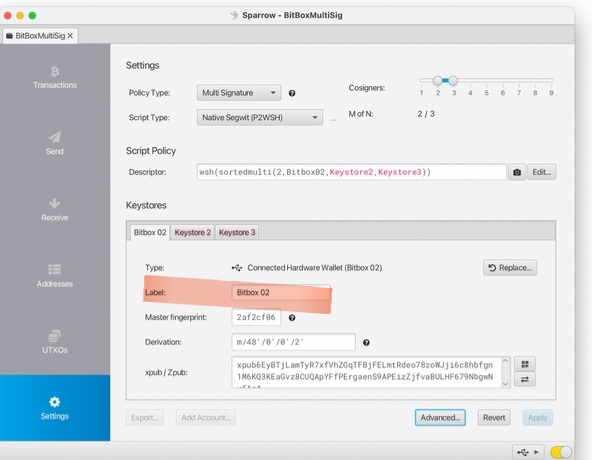Open the Addresses sidebar section
Viewport: 592px width, 460px height.
tap(55, 276)
